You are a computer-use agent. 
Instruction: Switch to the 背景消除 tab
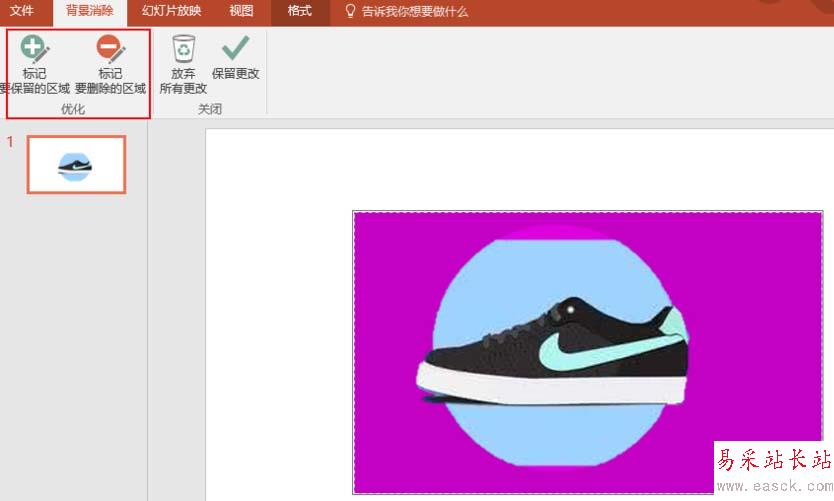(89, 11)
